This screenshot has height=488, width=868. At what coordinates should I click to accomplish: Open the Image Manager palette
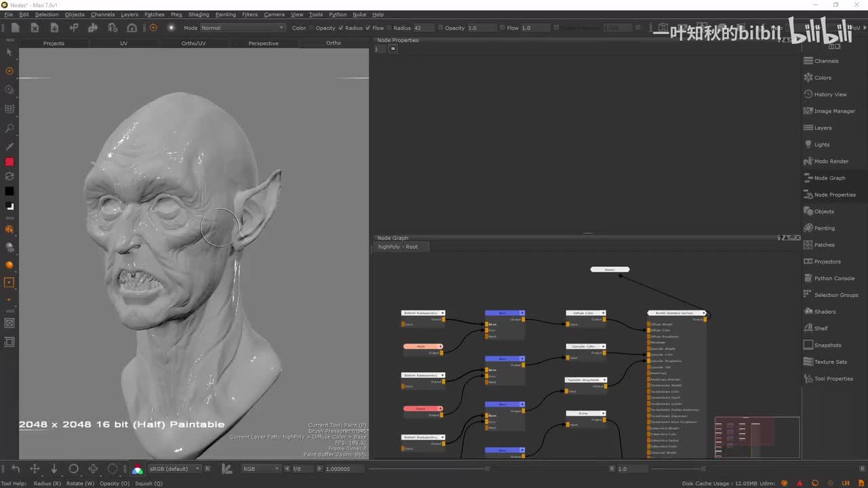point(834,111)
